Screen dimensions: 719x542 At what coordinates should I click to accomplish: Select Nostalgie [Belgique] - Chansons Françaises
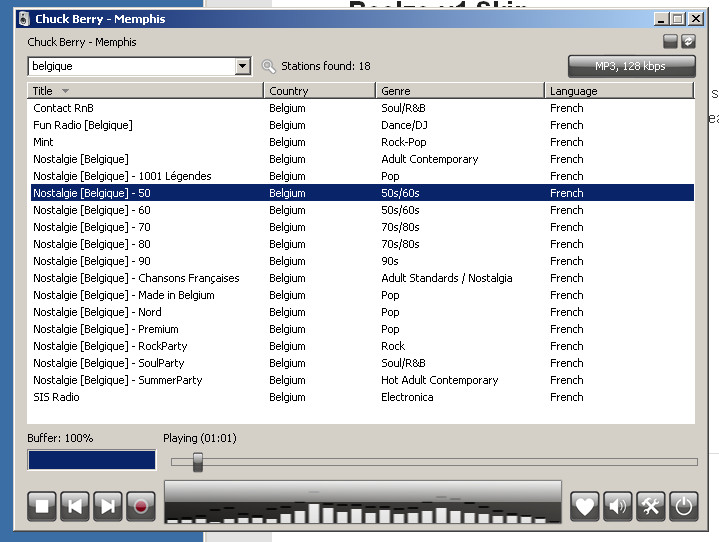tap(362, 278)
